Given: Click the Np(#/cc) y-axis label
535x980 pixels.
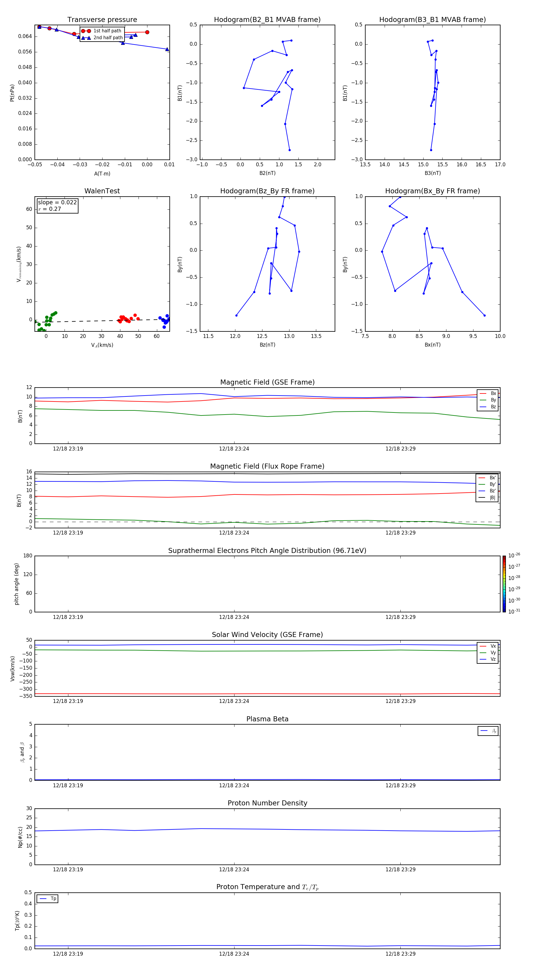Looking at the screenshot, I should coord(20,837).
